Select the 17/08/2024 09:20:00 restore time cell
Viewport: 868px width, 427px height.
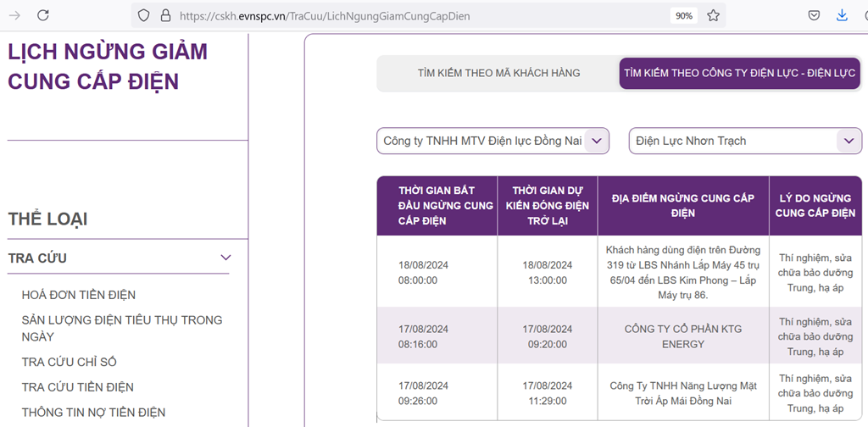(x=548, y=336)
